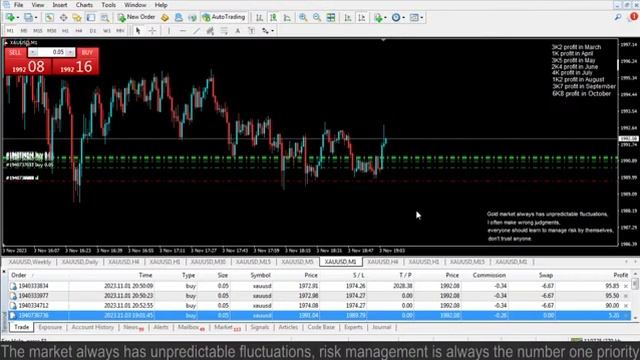Zoom out on the chart
The image size is (640, 360).
coord(317,18)
